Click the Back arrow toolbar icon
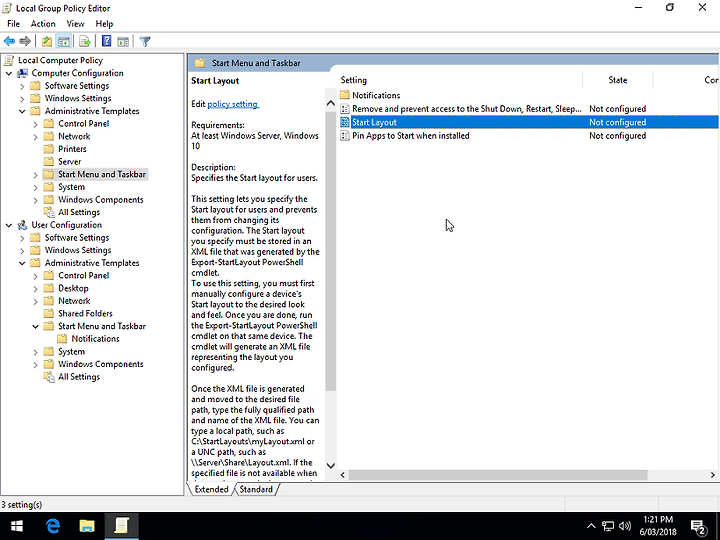The height and width of the screenshot is (540, 720). 9,41
